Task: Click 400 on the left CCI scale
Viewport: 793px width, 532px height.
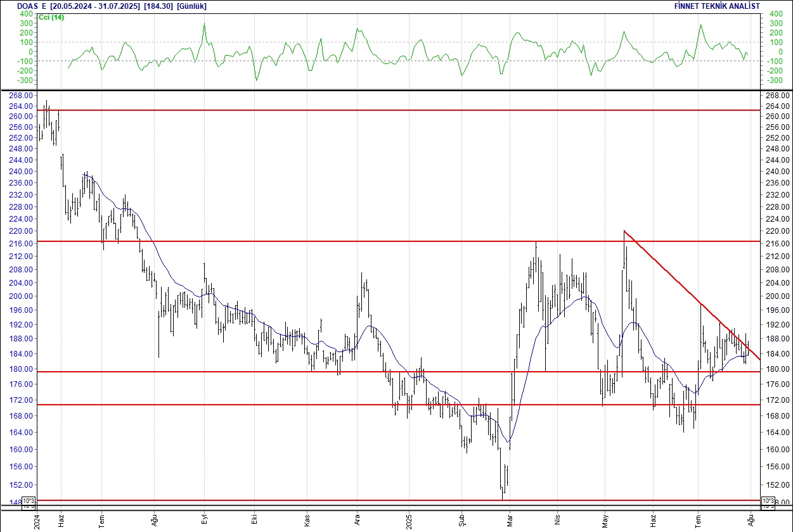Action: [27, 13]
